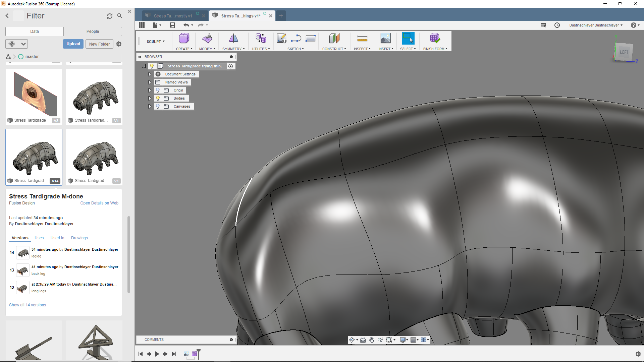Viewport: 644px width, 362px height.
Task: Click the Look At navigation icon
Action: point(363,340)
